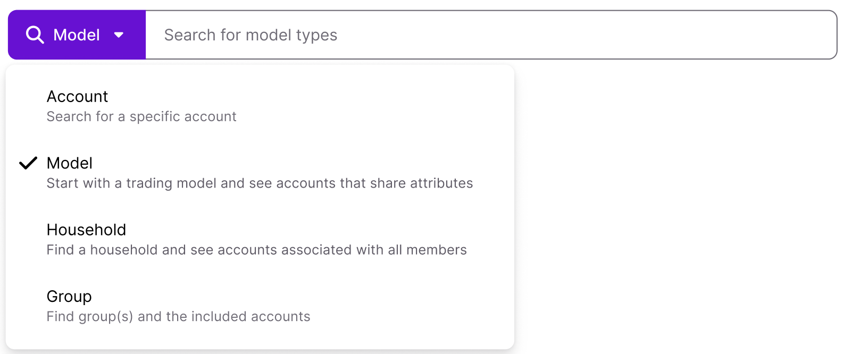Click the dropdown chevron next to Model
Viewport: 868px width, 354px height.
click(x=119, y=35)
